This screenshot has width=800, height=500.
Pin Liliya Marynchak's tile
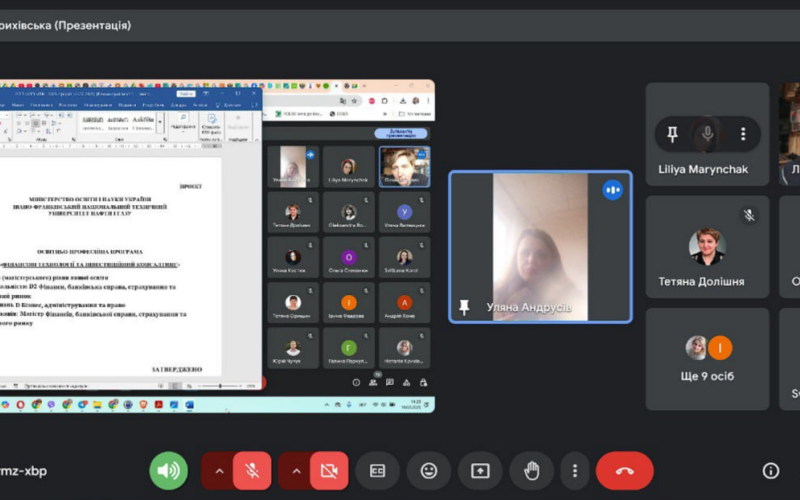[x=672, y=134]
